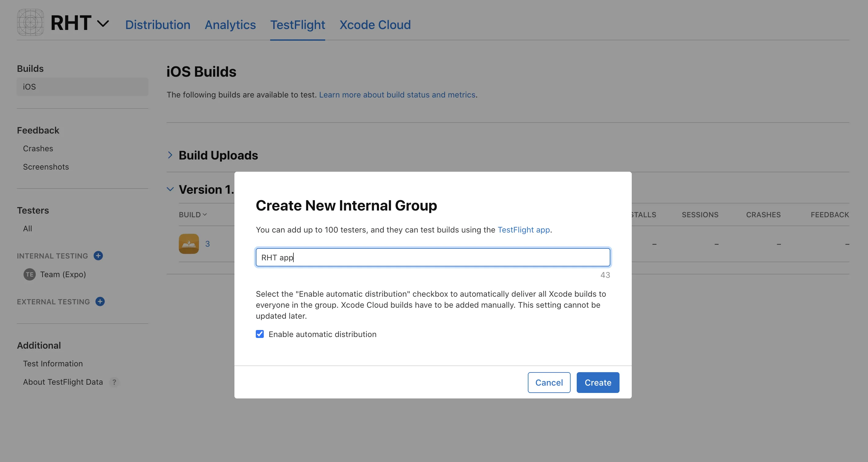Select the TestFlight tab
The image size is (868, 462).
[297, 25]
